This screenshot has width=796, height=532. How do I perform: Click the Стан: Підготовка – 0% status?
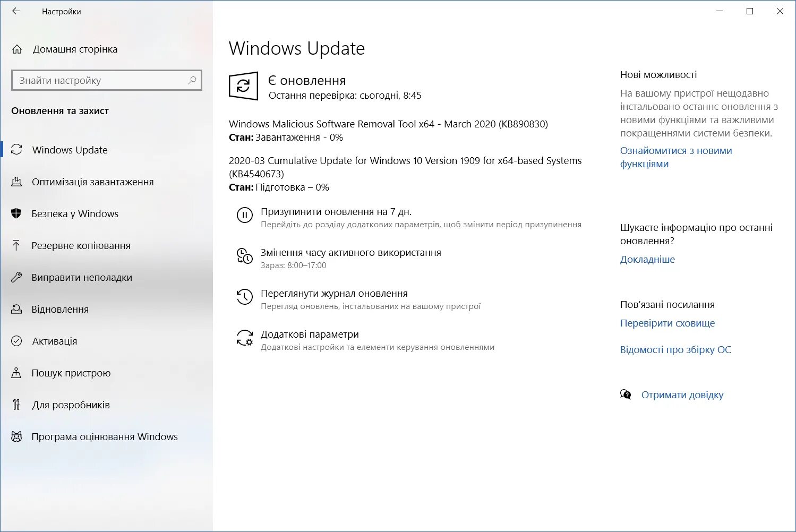tap(279, 187)
